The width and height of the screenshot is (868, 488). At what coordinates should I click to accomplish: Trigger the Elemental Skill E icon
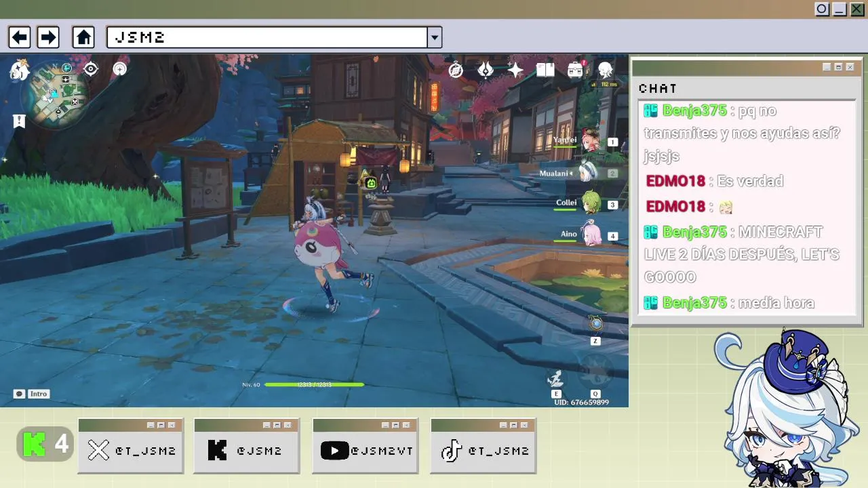point(557,379)
